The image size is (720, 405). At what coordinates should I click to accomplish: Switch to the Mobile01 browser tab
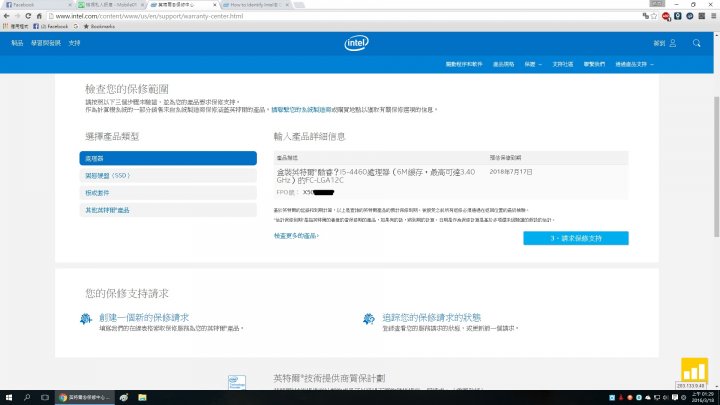point(110,5)
